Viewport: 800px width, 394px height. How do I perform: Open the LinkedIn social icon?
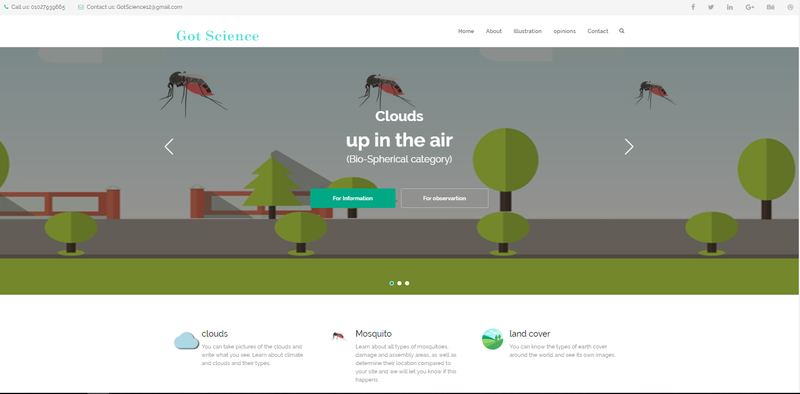point(730,7)
